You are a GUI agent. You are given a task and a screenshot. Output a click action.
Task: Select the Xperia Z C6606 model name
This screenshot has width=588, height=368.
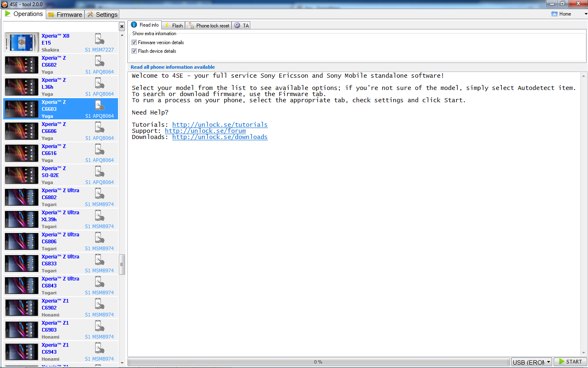[x=49, y=131]
